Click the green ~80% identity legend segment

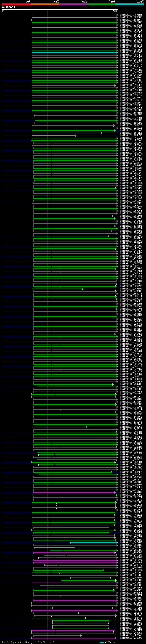(x=101, y=4)
